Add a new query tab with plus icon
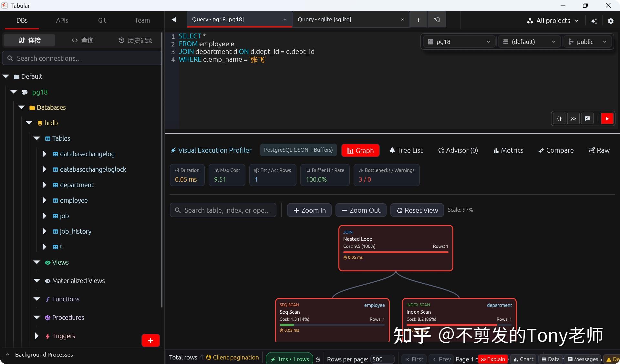 click(418, 20)
